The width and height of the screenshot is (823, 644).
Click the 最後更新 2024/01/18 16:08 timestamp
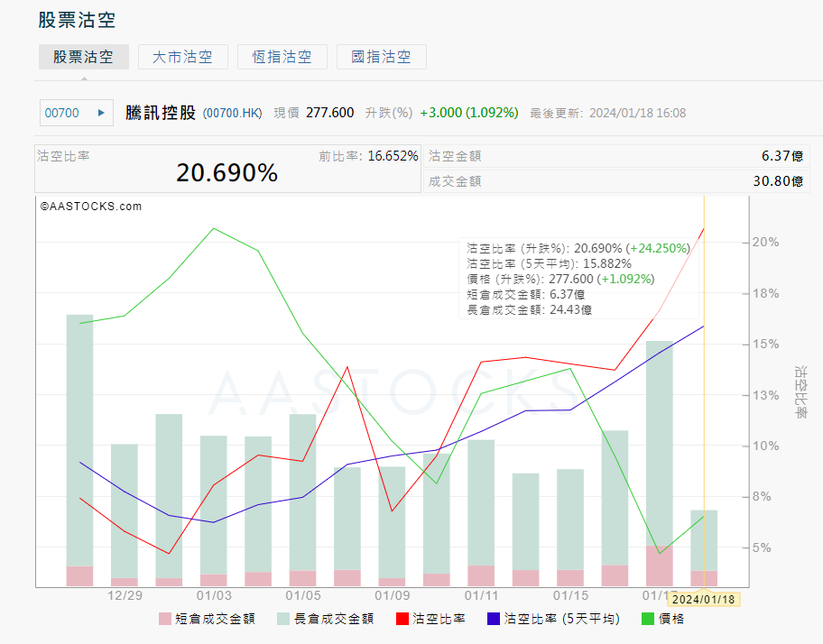click(608, 114)
